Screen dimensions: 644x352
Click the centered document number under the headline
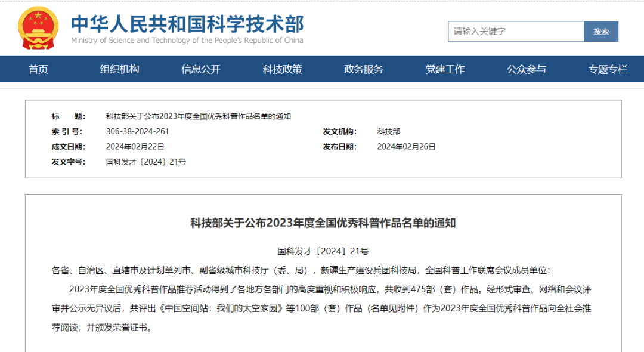pos(323,251)
